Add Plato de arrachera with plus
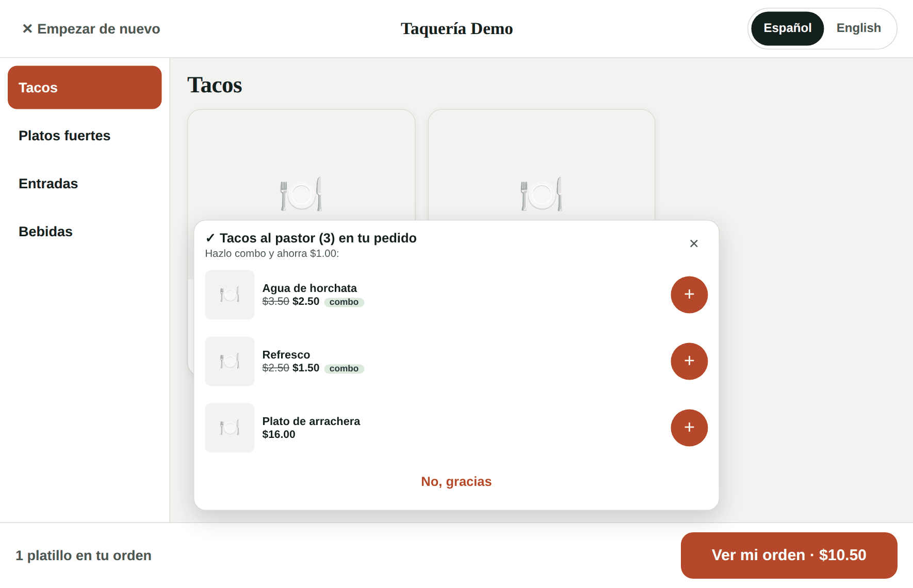Viewport: 913px width, 588px height. tap(689, 428)
